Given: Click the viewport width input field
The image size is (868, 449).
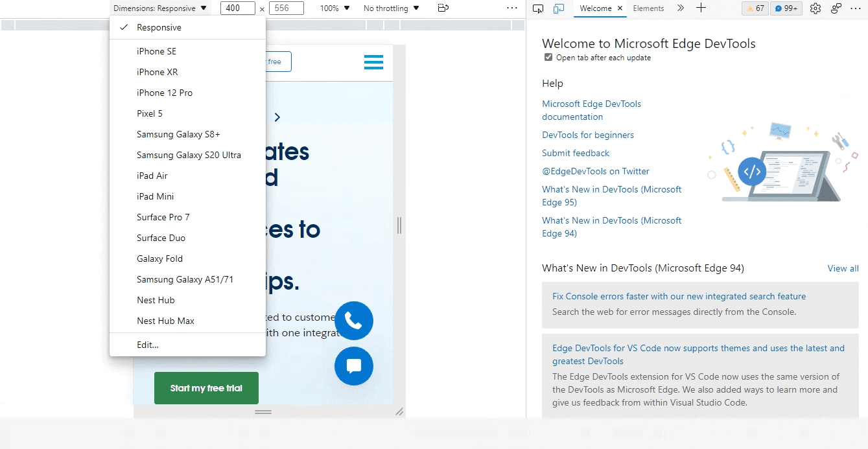Looking at the screenshot, I should pyautogui.click(x=238, y=8).
